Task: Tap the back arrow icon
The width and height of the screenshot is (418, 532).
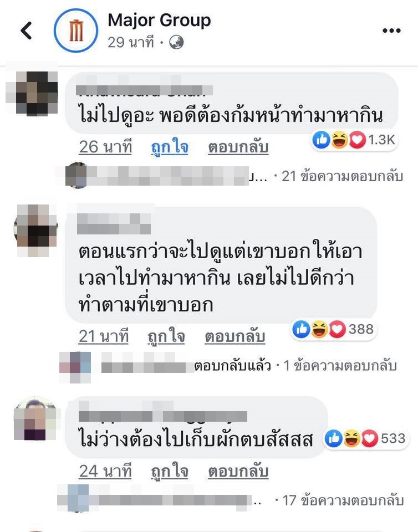Action: 26,30
